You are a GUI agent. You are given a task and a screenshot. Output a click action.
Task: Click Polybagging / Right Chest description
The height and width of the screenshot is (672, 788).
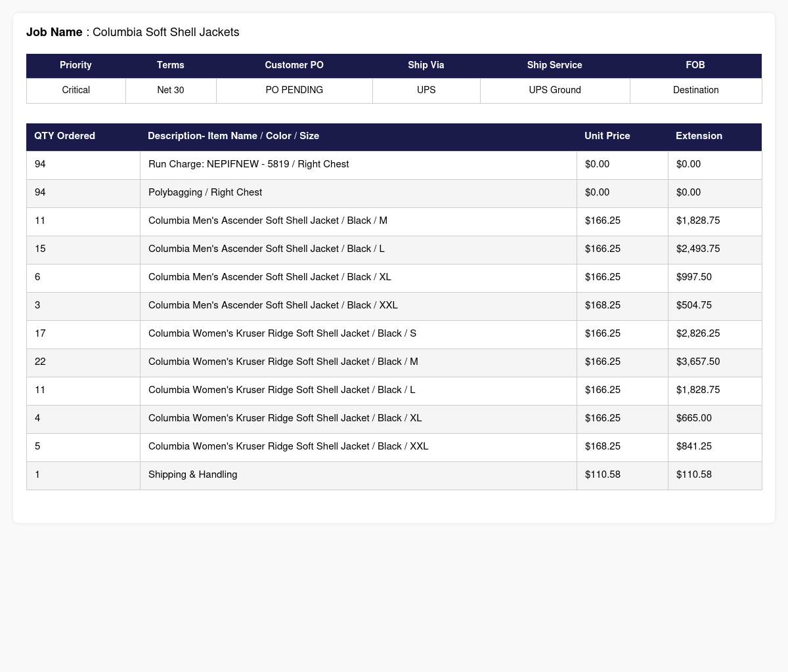pyautogui.click(x=358, y=192)
